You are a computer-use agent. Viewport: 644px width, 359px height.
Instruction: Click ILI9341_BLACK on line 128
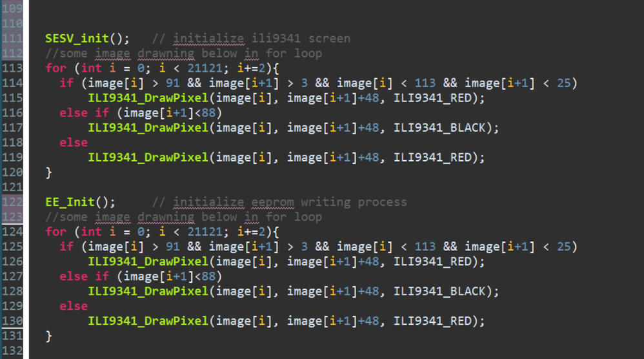tap(439, 291)
